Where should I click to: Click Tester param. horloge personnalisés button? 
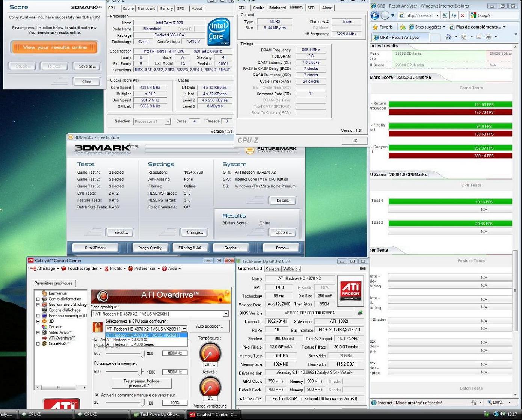141,384
